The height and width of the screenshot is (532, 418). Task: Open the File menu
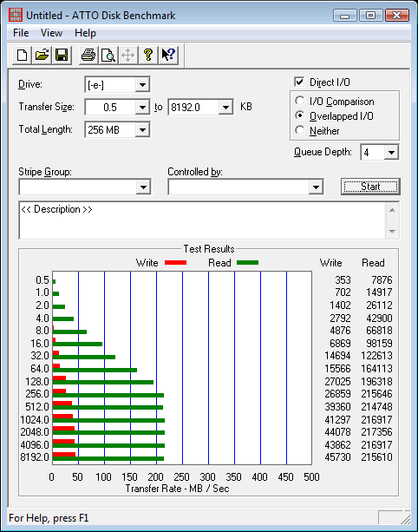point(21,33)
